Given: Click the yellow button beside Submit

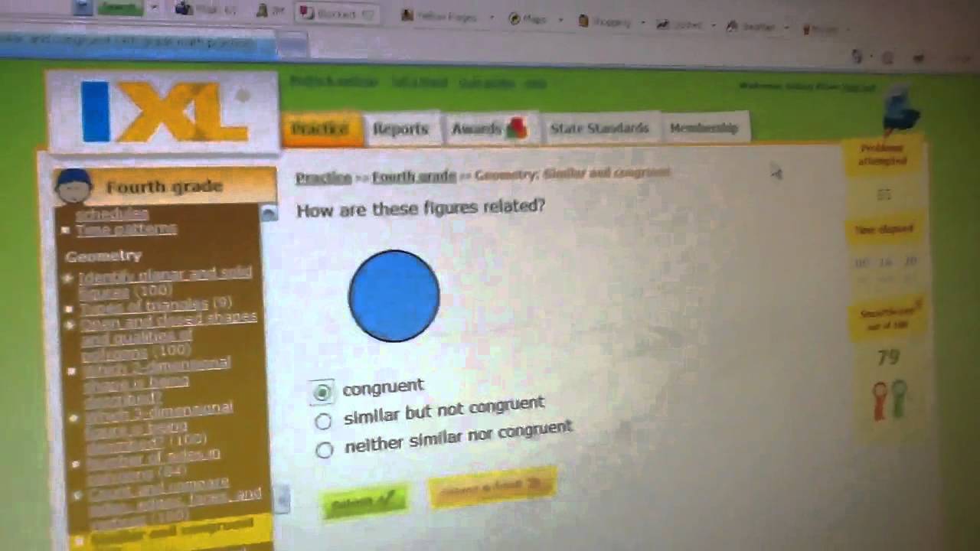Looking at the screenshot, I should pos(492,486).
